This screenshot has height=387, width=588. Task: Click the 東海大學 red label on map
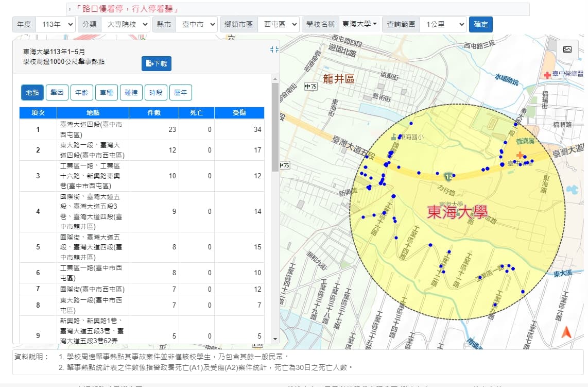pyautogui.click(x=457, y=212)
